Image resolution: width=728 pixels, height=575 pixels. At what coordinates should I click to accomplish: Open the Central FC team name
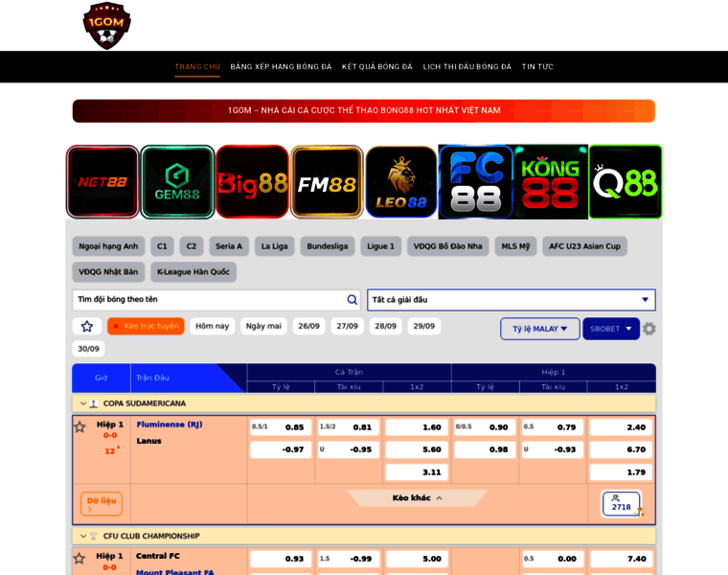pyautogui.click(x=158, y=556)
